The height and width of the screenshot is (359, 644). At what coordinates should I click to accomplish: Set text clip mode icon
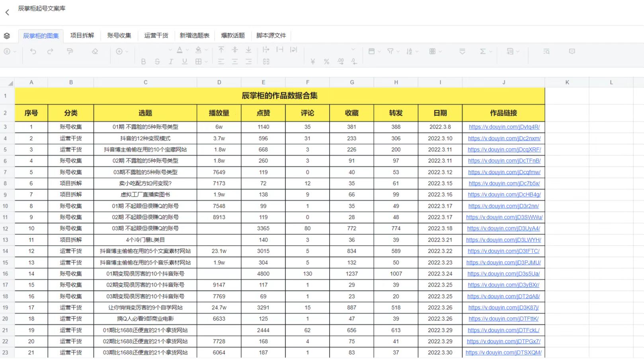point(280,50)
